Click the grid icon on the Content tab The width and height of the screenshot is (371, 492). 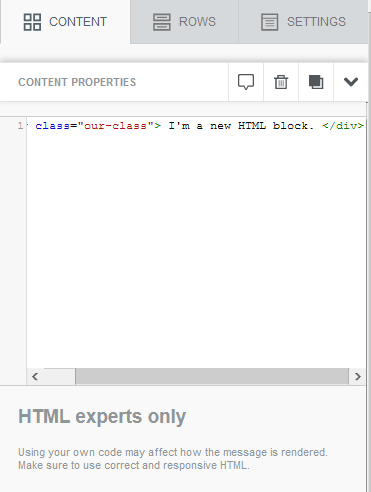point(32,22)
